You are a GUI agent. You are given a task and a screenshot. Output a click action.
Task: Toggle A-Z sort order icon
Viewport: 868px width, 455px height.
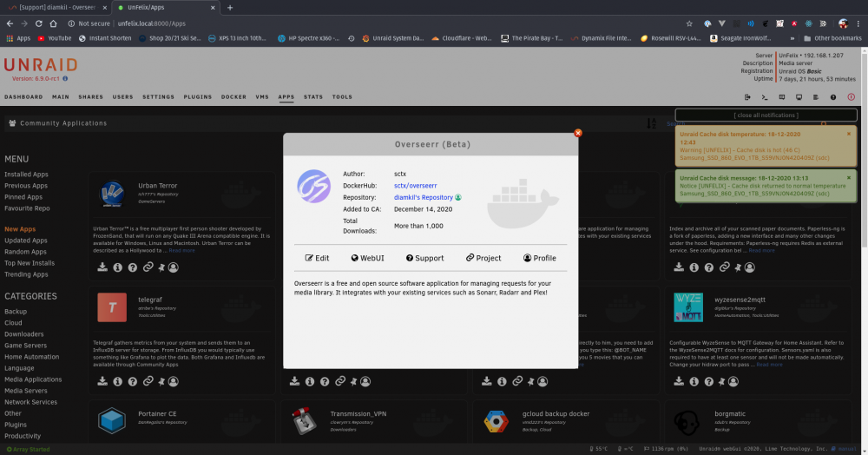point(652,123)
